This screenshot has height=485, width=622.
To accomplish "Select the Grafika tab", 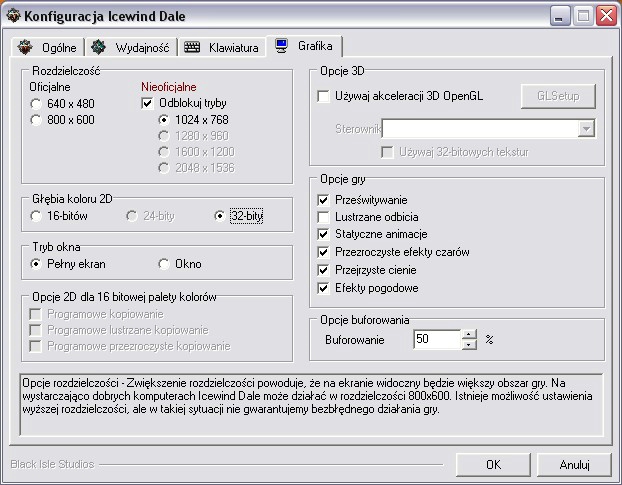I will point(304,46).
